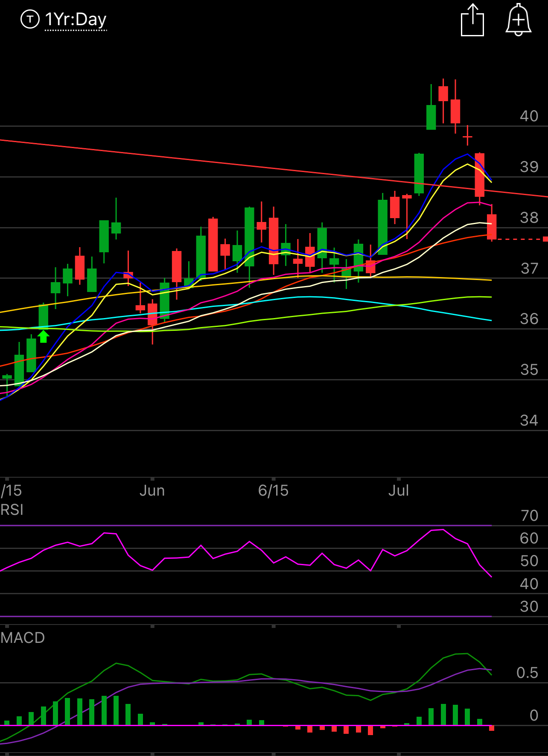Tap the RSI 60 level label

click(529, 538)
